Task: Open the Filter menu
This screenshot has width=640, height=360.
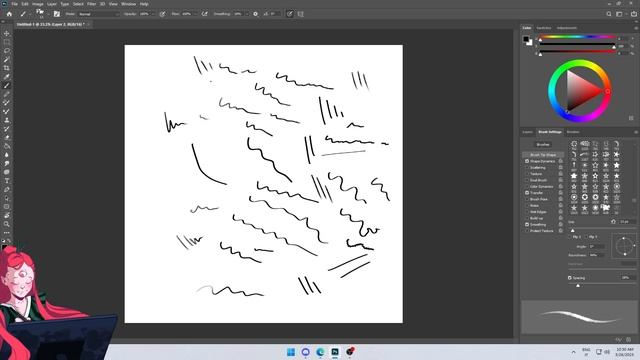Action: [91, 4]
